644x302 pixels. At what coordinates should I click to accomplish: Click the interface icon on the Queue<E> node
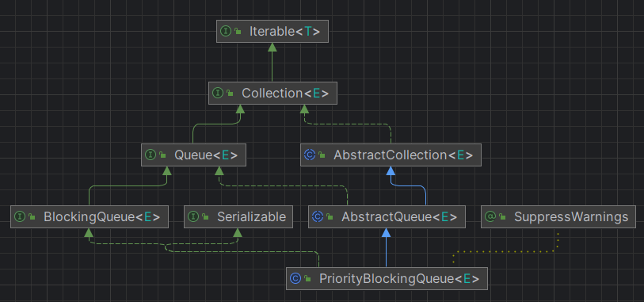(151, 155)
